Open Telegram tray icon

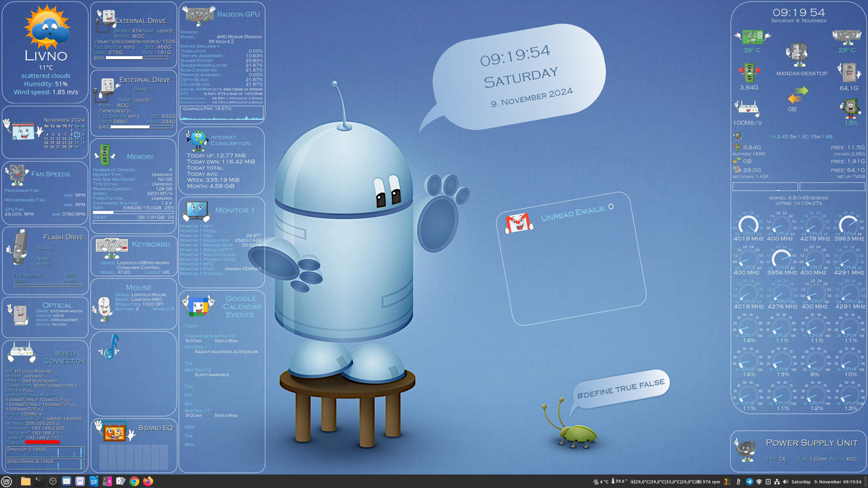click(x=749, y=482)
